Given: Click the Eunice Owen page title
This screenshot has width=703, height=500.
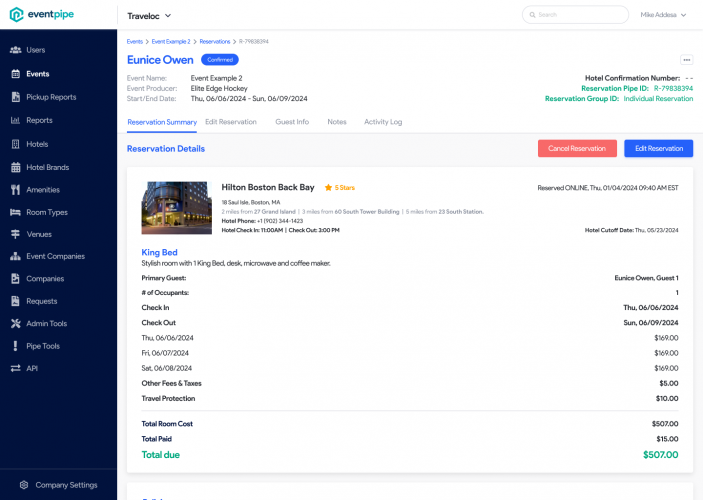Looking at the screenshot, I should point(160,60).
